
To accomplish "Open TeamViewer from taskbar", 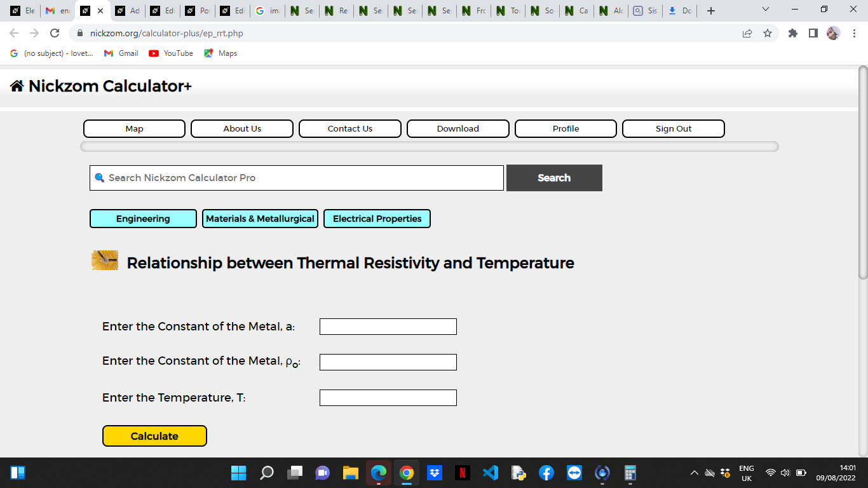I will tap(574, 473).
